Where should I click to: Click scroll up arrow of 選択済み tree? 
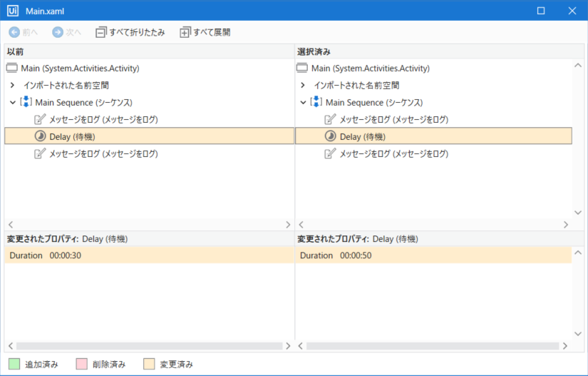(x=578, y=66)
